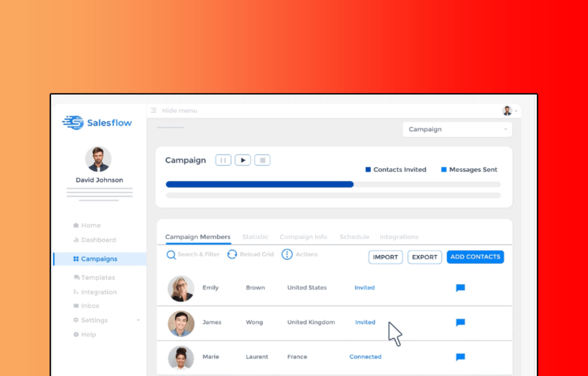Toggle James Wong's Invited status

point(365,322)
